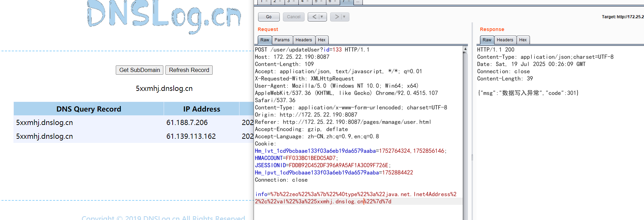The width and height of the screenshot is (644, 220).
Task: Click DNS record in the 61.188.7.206 row
Action: [44, 123]
